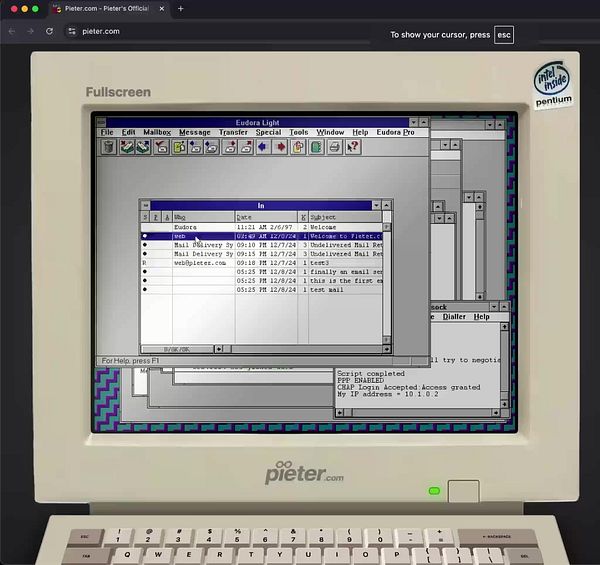Viewport: 600px width, 565px height.
Task: Open the Dialler menu in the Winsock window
Action: pos(454,317)
